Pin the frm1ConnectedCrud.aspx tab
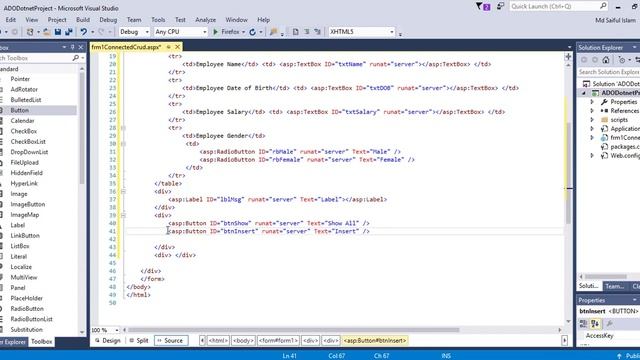Screen dimensions: 640x360 [x=168, y=47]
